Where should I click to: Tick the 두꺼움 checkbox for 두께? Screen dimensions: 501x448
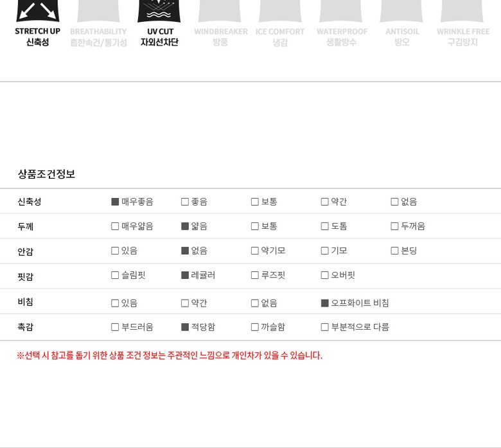tap(395, 226)
